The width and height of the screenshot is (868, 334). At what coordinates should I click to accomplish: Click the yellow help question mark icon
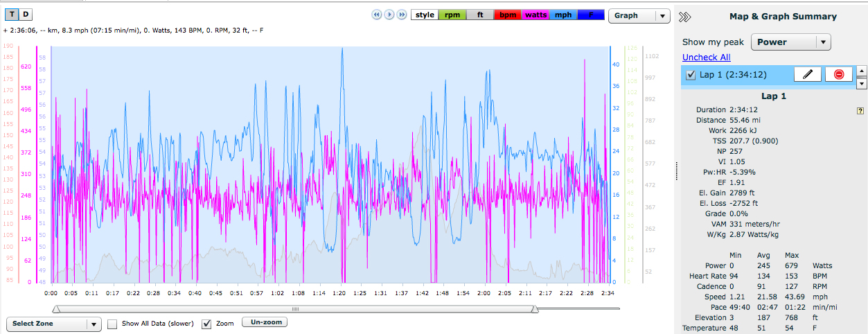pos(860,110)
